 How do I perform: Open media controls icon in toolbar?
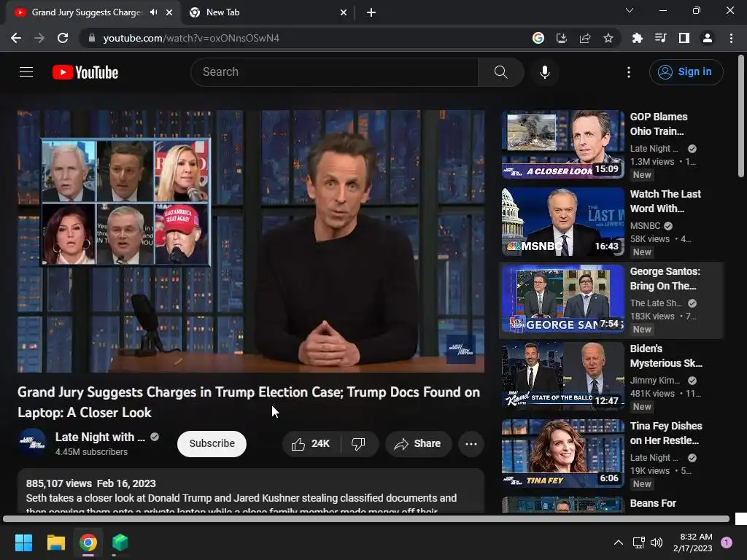point(660,38)
